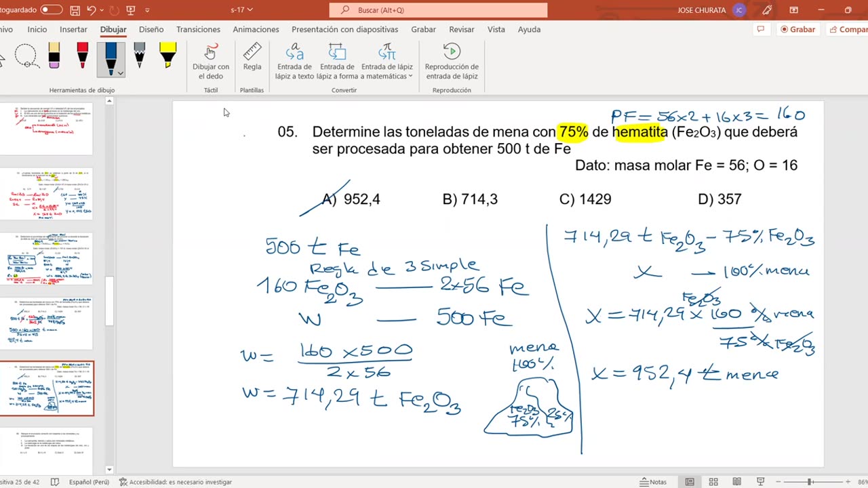Open the Revisar tab

(462, 29)
